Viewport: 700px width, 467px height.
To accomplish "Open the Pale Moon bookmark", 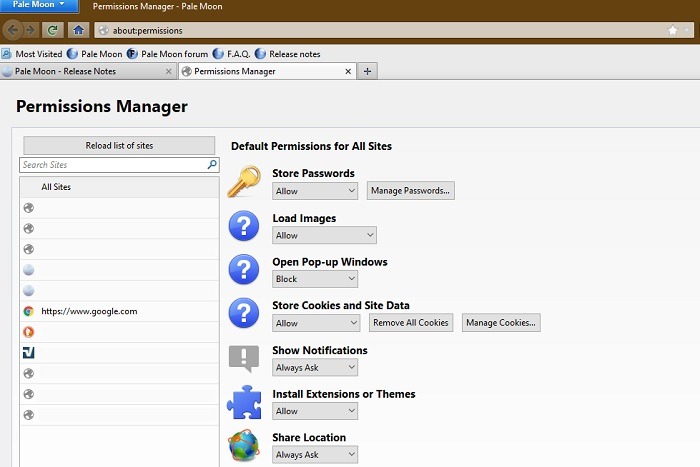I will 95,54.
